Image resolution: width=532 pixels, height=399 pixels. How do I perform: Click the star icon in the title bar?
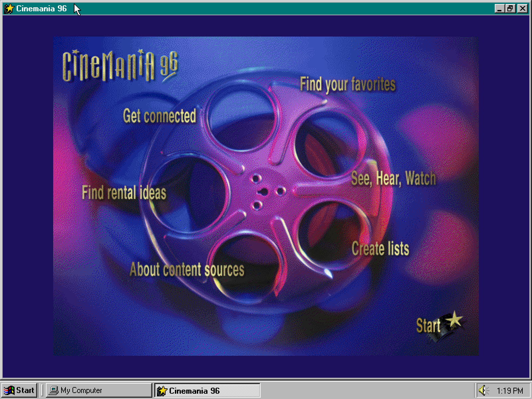(9, 8)
